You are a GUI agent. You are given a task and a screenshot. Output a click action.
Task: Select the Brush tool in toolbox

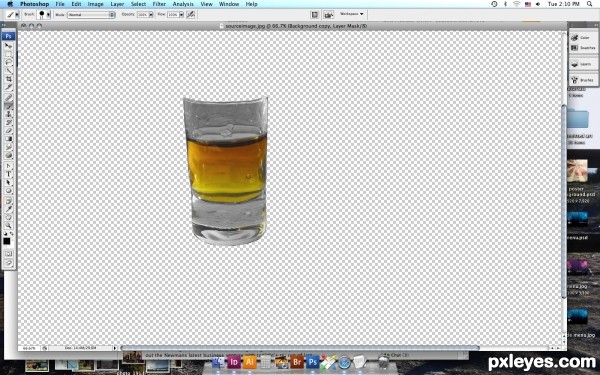click(x=8, y=106)
